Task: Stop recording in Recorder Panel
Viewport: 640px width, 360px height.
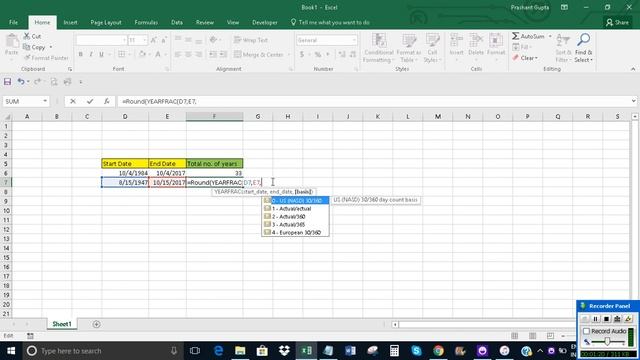Action: click(x=607, y=319)
